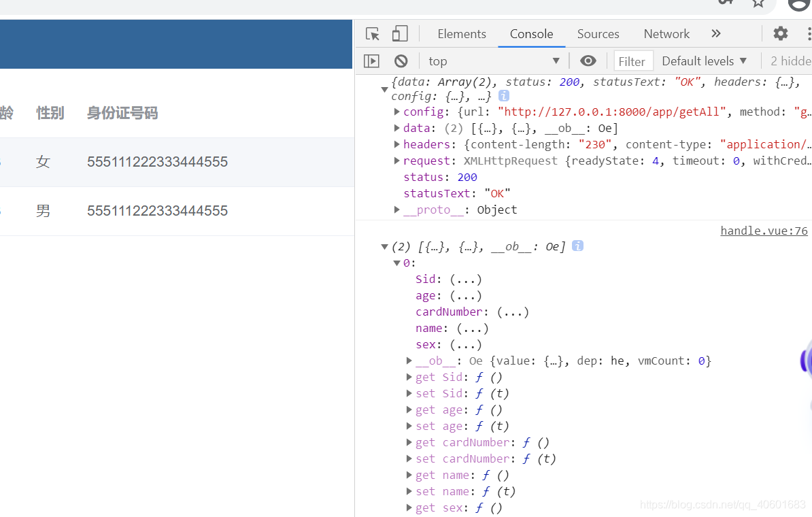
Task: Expand the headers property
Action: (396, 144)
